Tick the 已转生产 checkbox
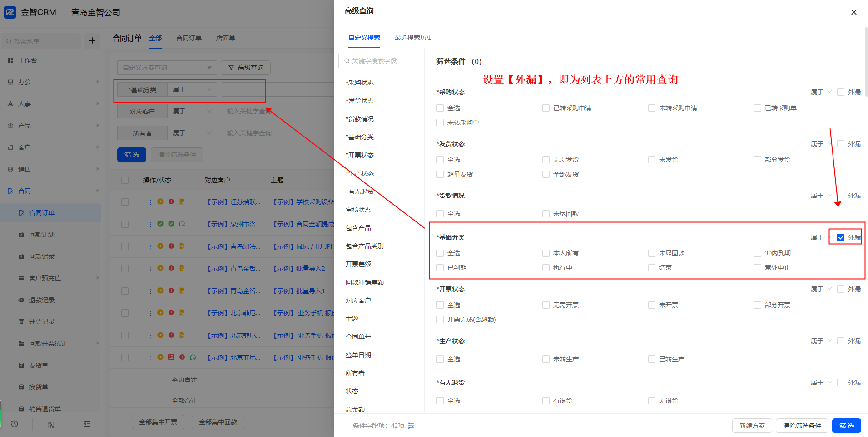The height and width of the screenshot is (437, 868). point(652,359)
